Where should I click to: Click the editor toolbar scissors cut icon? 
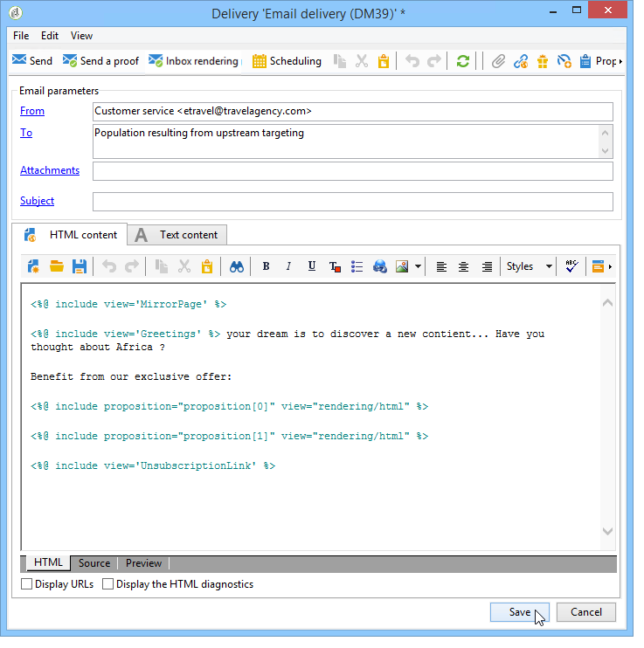(x=184, y=266)
